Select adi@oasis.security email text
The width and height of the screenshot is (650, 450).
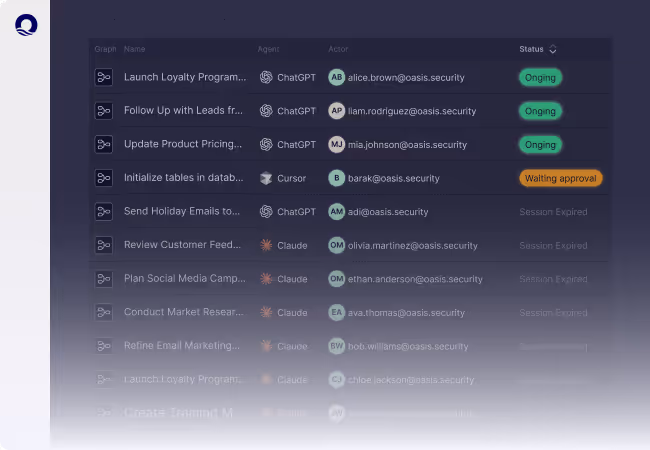click(x=388, y=212)
